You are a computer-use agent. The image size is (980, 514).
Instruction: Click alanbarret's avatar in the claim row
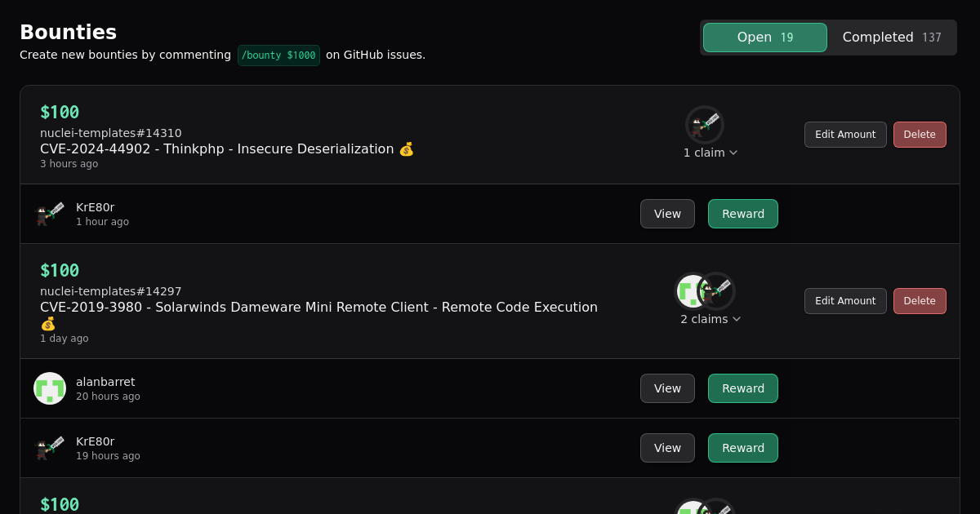click(50, 388)
